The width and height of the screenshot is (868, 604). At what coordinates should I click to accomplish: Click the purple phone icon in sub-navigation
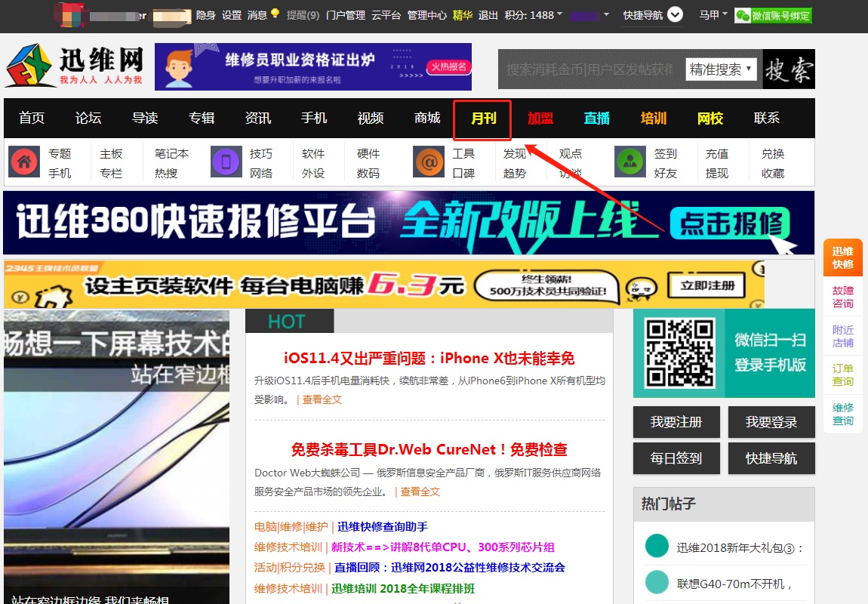(x=226, y=162)
